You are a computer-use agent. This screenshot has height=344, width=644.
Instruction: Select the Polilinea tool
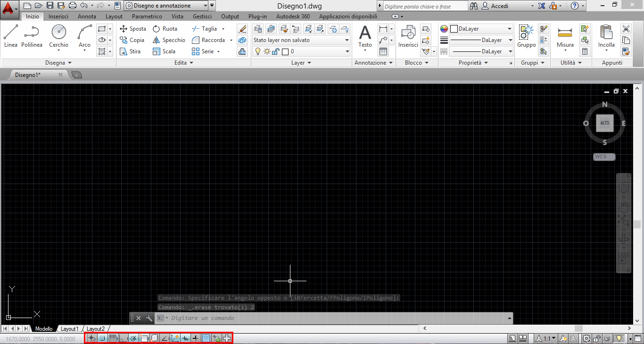coord(32,37)
